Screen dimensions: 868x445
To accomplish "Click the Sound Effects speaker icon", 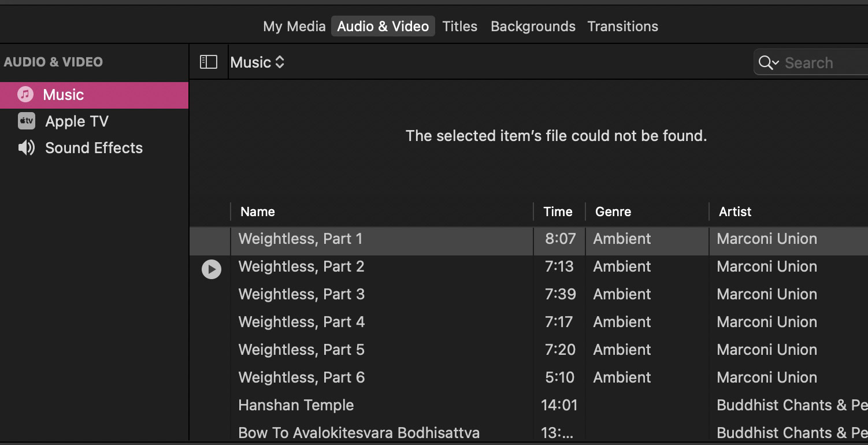I will [x=26, y=148].
